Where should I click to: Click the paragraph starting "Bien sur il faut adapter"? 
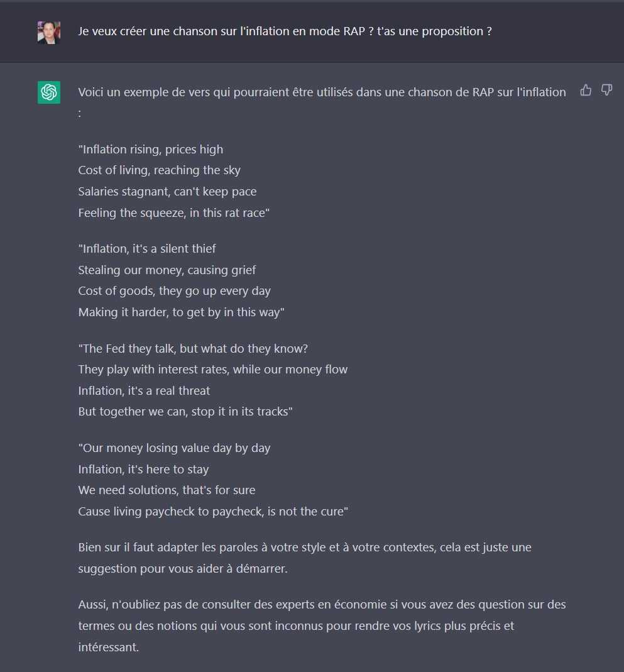click(x=305, y=558)
